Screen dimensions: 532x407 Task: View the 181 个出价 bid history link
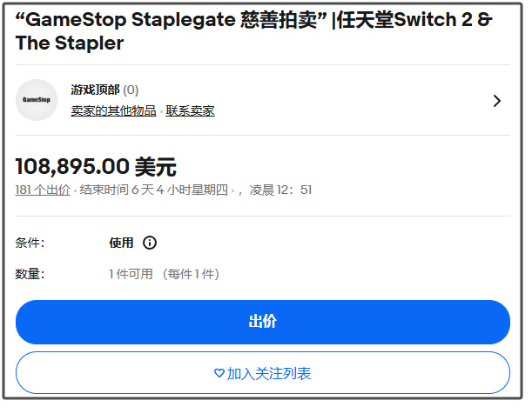point(43,190)
